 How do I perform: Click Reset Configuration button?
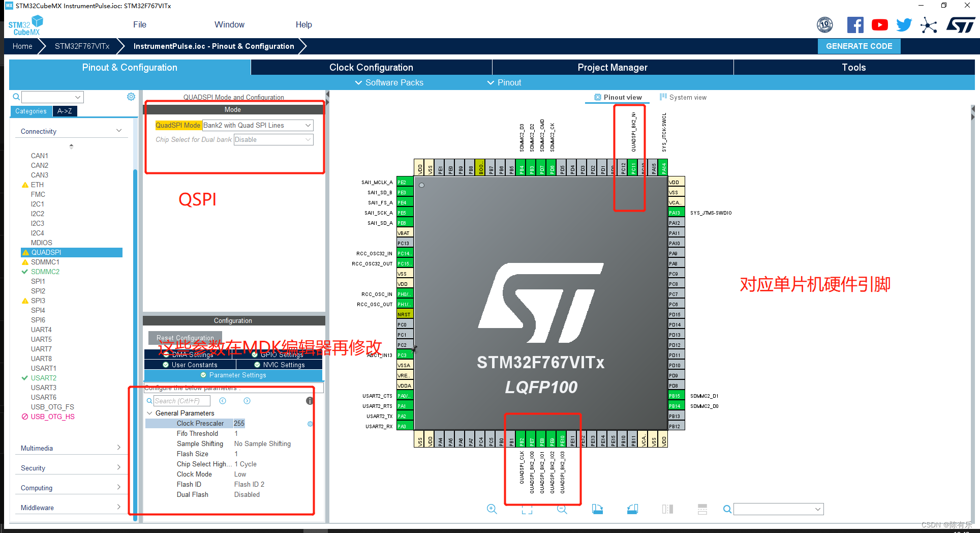185,338
